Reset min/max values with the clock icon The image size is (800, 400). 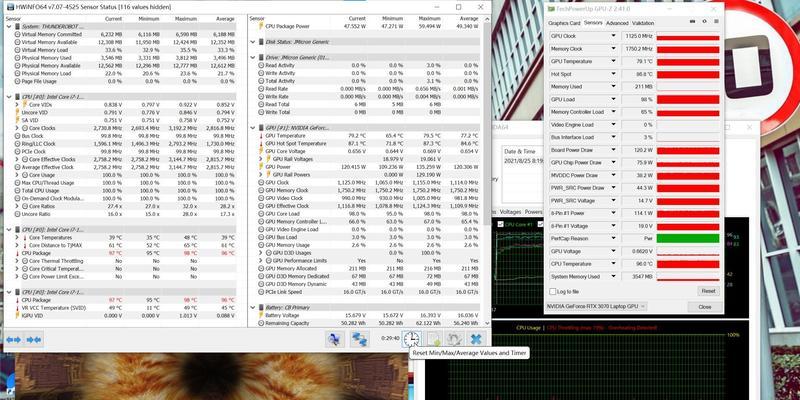pyautogui.click(x=411, y=339)
